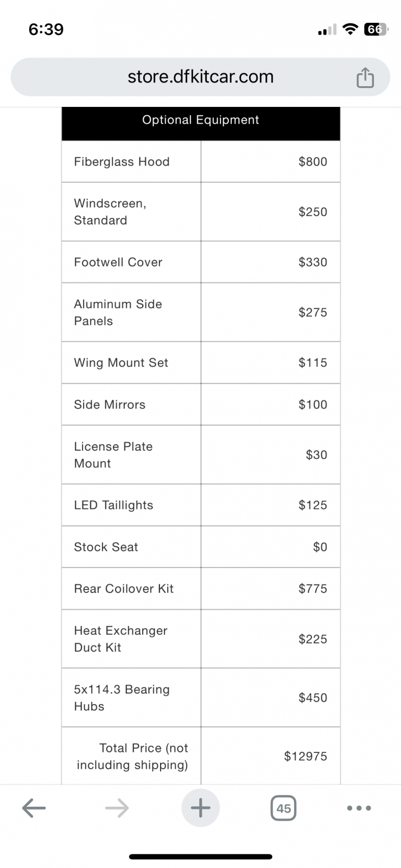
Task: Tap the 5x114.3 Bearing Hubs entry
Action: (122, 698)
